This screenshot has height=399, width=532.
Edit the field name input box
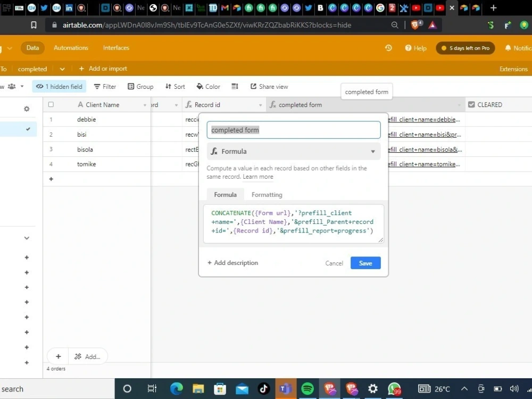click(294, 130)
